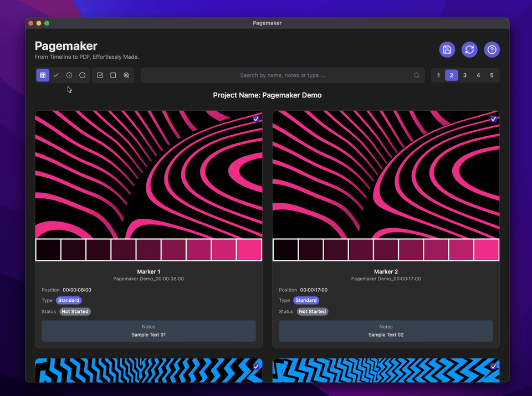The height and width of the screenshot is (396, 532).
Task: Select column layout option 3
Action: coord(465,75)
